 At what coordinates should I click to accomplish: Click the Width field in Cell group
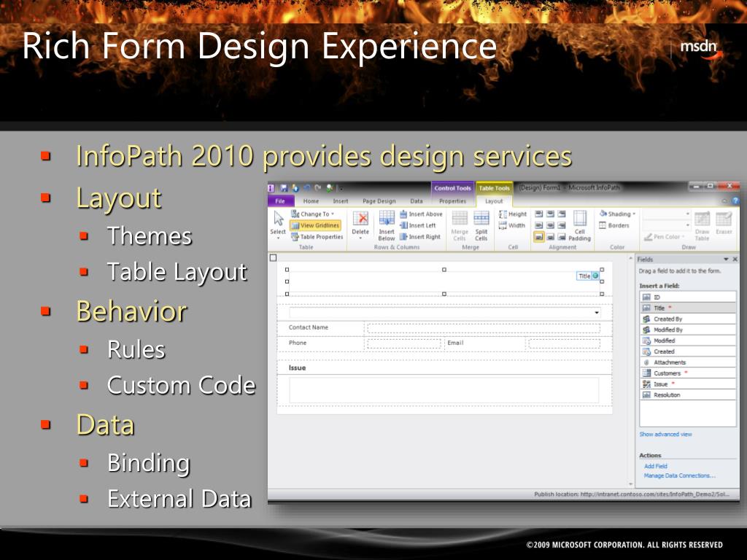coord(511,225)
